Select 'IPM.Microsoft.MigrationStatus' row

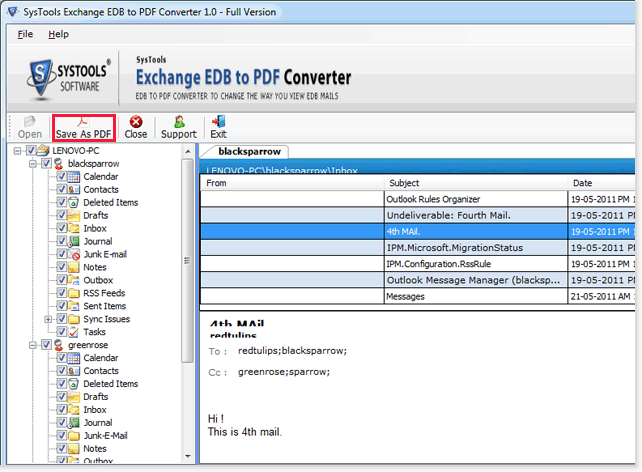coord(418,248)
